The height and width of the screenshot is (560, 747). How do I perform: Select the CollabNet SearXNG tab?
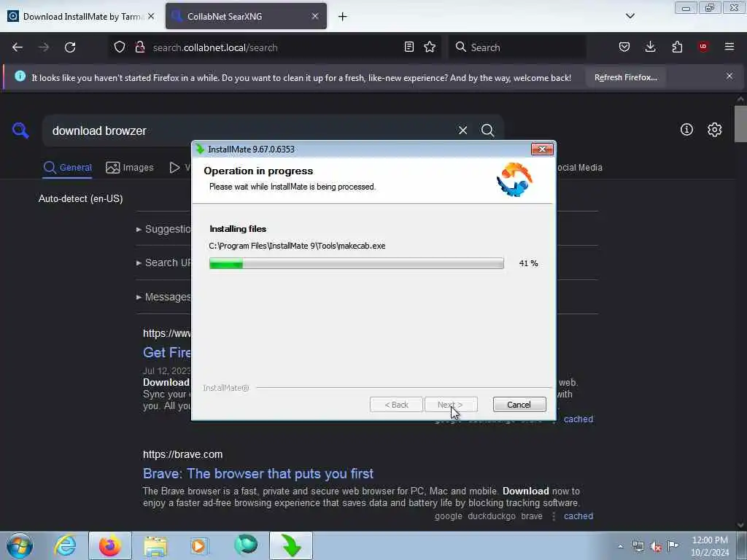246,17
